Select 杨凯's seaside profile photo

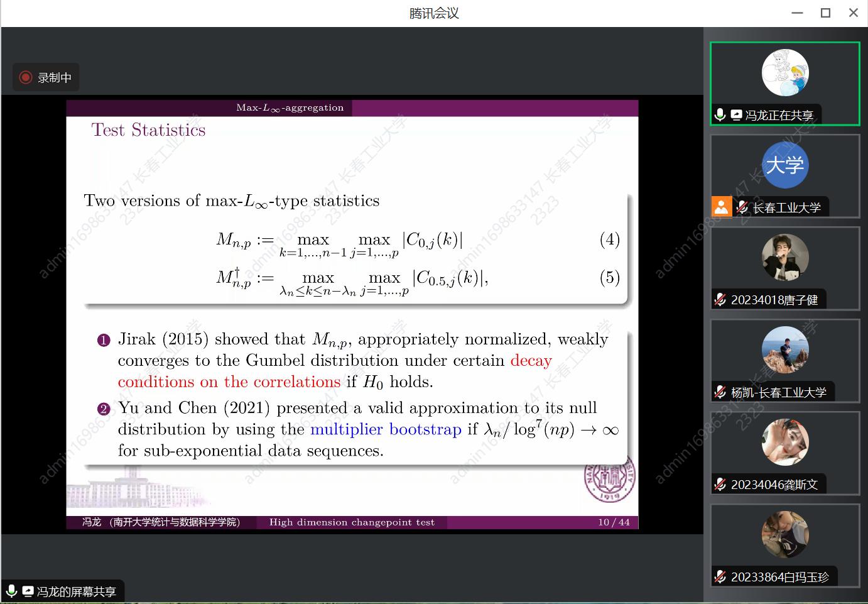coord(784,350)
